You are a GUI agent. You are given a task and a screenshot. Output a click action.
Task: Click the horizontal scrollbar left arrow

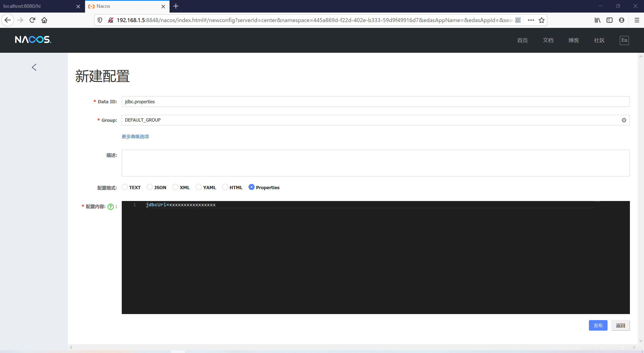[71, 347]
